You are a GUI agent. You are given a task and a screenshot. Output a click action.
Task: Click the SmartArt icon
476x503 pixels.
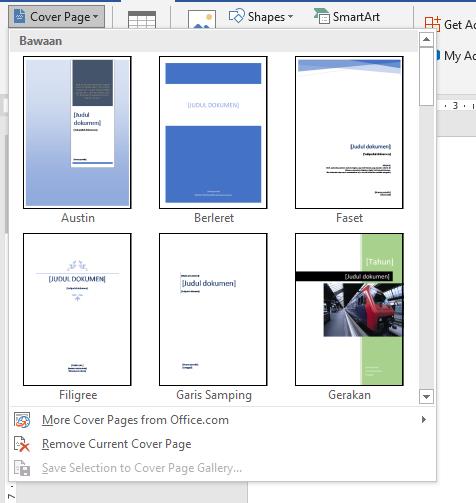(321, 16)
